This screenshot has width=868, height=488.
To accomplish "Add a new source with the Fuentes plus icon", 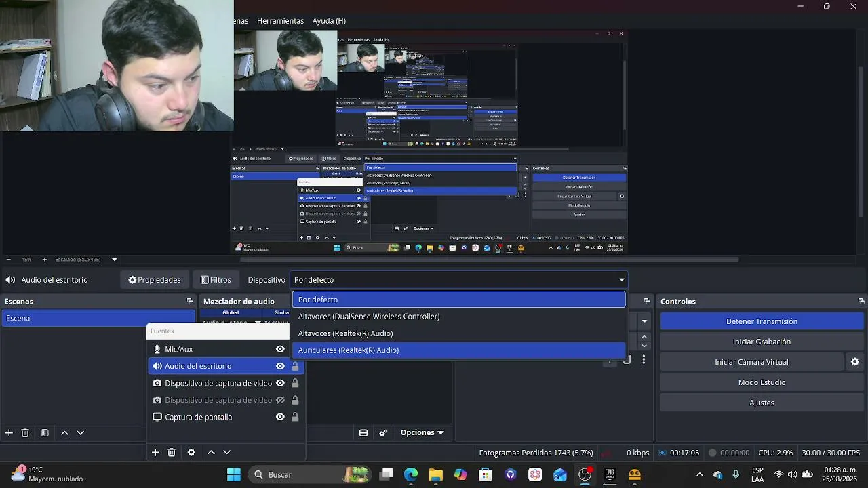I will coord(155,452).
